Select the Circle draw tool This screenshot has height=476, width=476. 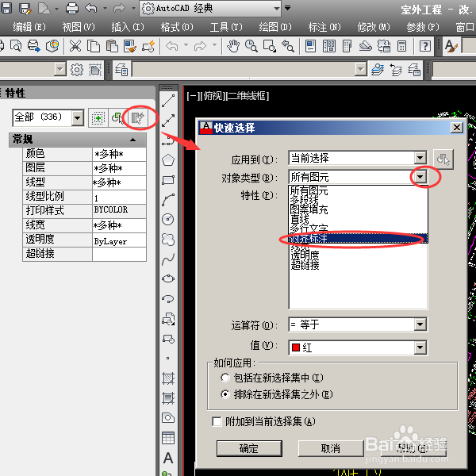pos(168,219)
